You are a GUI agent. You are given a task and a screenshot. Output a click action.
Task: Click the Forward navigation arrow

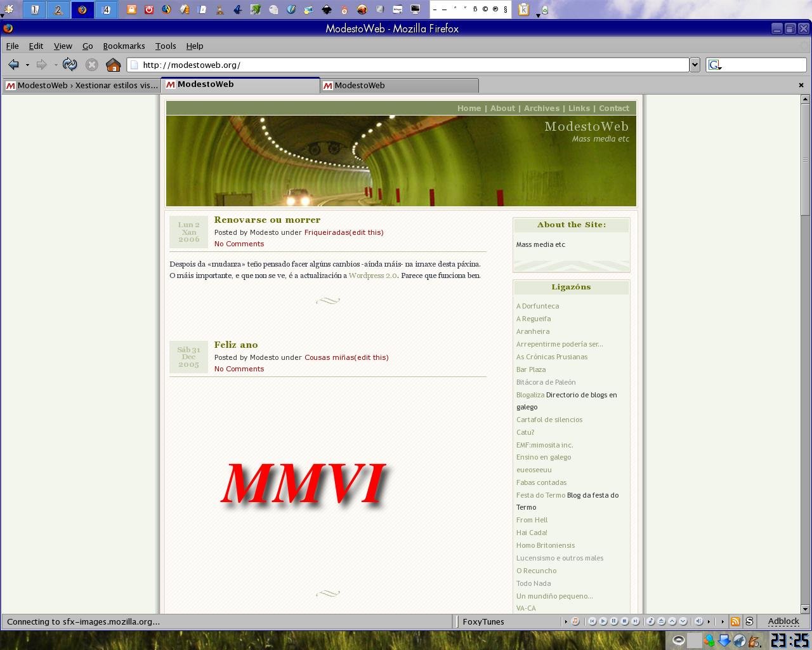coord(41,65)
